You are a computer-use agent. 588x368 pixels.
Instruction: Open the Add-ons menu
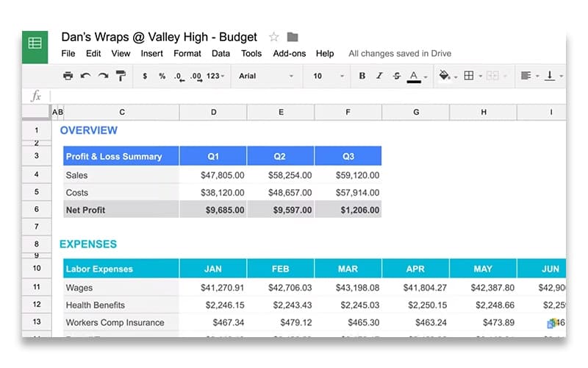point(289,53)
